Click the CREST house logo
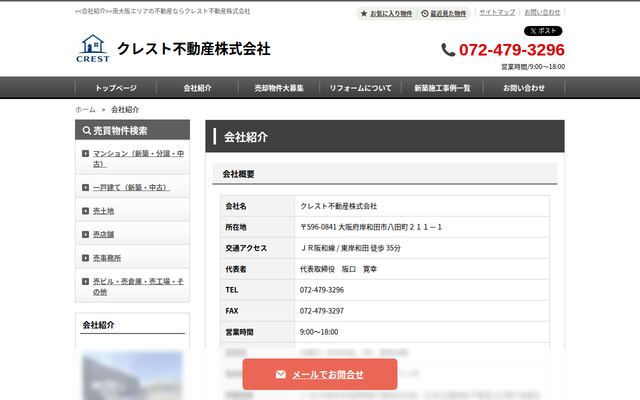 coord(93,49)
